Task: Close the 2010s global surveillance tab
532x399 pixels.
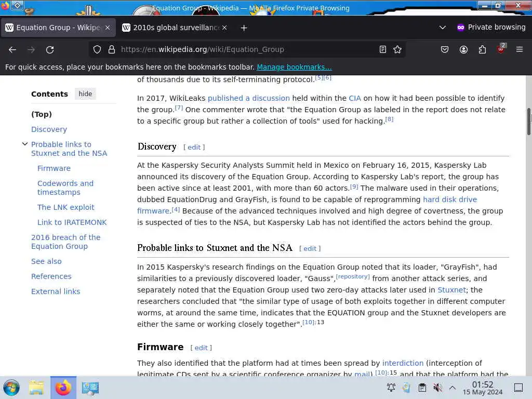Action: click(224, 28)
